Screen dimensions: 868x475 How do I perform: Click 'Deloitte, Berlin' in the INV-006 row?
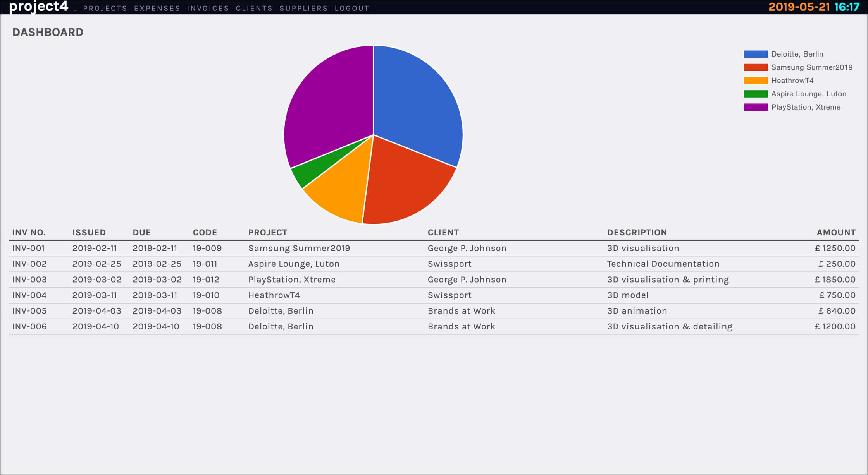click(x=281, y=327)
